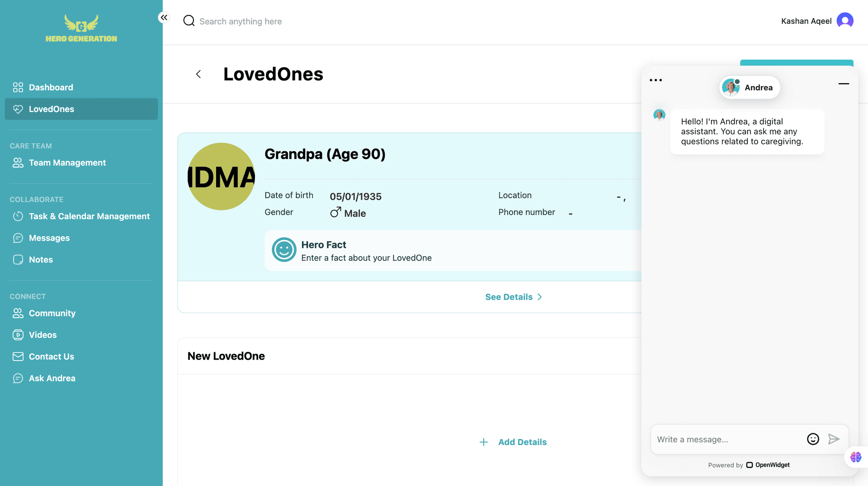Open Team Management page
Screen dimensions: 868x486
click(67, 163)
